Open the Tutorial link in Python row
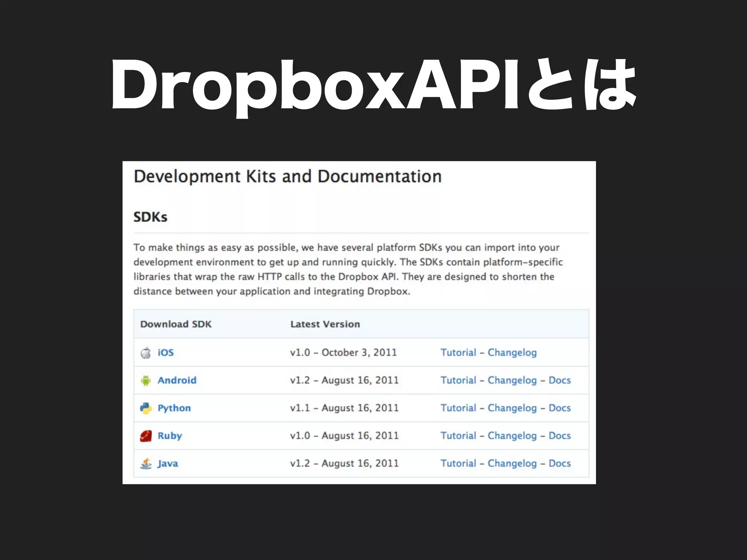Screen dimensions: 747x560 [x=458, y=408]
